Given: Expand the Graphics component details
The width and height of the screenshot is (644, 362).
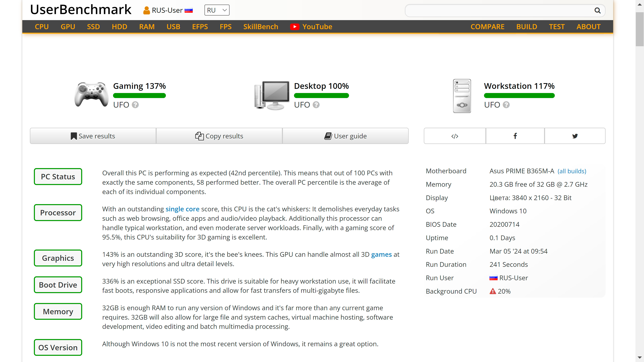Looking at the screenshot, I should [58, 258].
